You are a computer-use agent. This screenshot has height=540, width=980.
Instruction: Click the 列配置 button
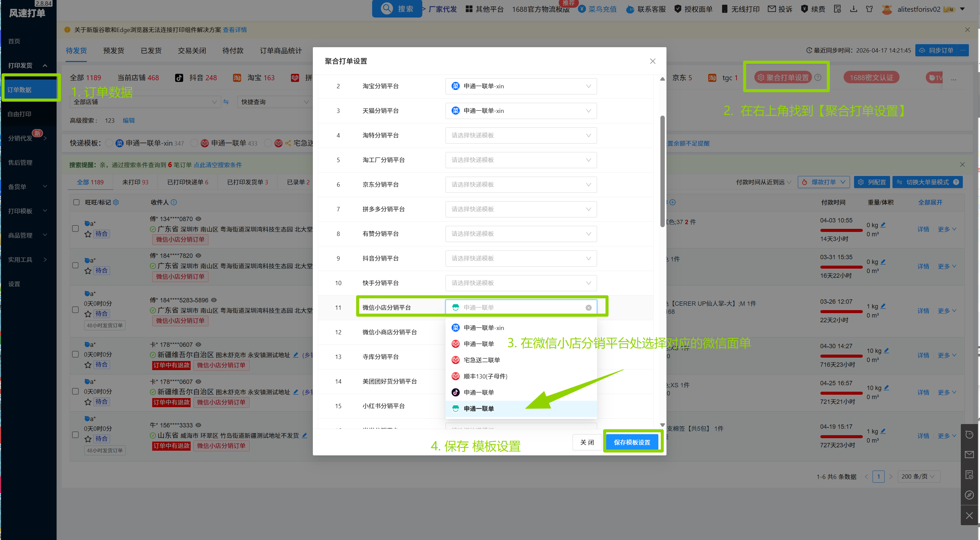click(x=871, y=182)
